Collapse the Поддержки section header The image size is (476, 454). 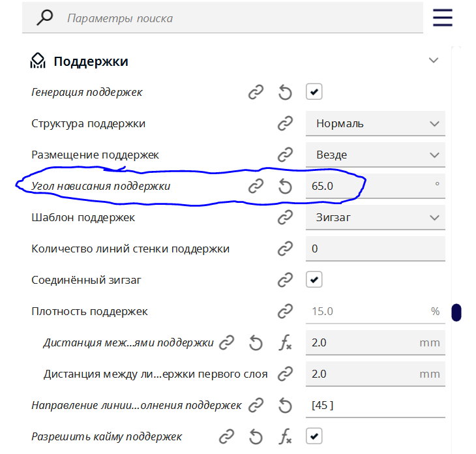(434, 61)
